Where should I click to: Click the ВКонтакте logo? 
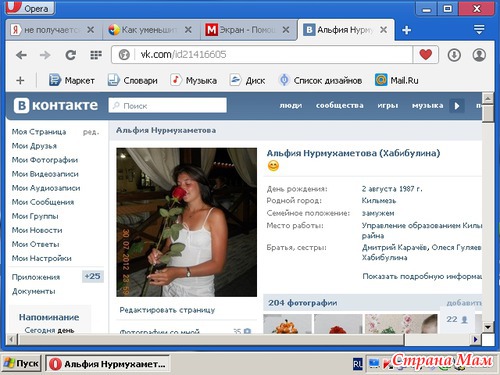click(x=56, y=105)
